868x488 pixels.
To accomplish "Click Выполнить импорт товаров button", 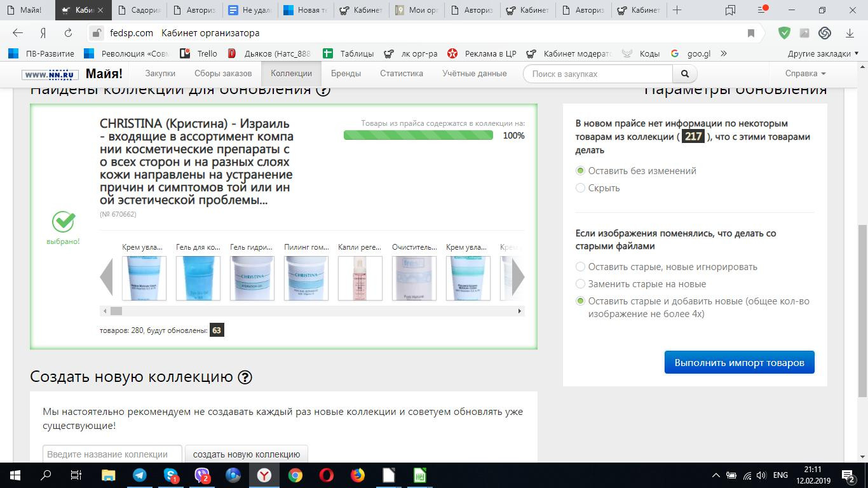I will pyautogui.click(x=740, y=363).
